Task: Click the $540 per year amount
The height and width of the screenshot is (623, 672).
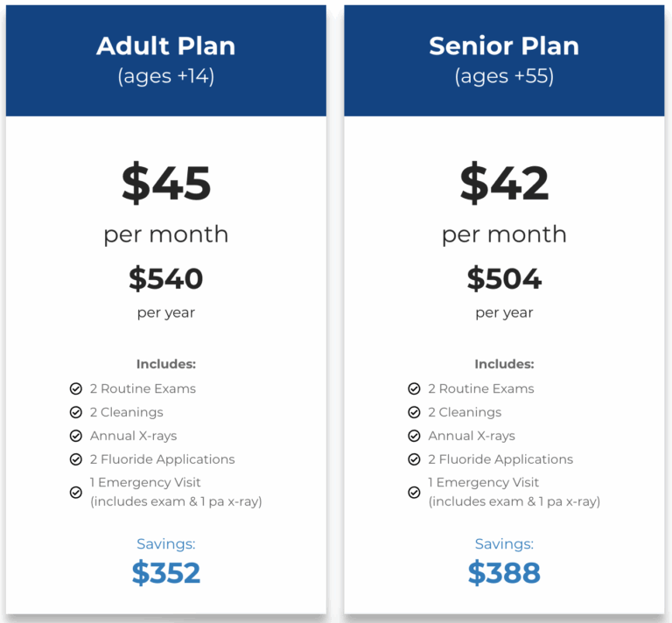Action: point(166,278)
